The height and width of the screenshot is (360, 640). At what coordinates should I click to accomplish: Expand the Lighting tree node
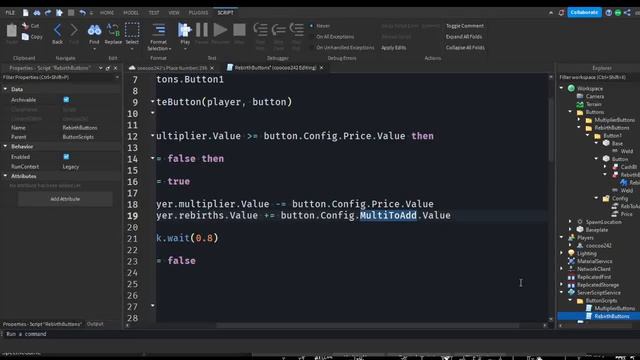coord(562,253)
